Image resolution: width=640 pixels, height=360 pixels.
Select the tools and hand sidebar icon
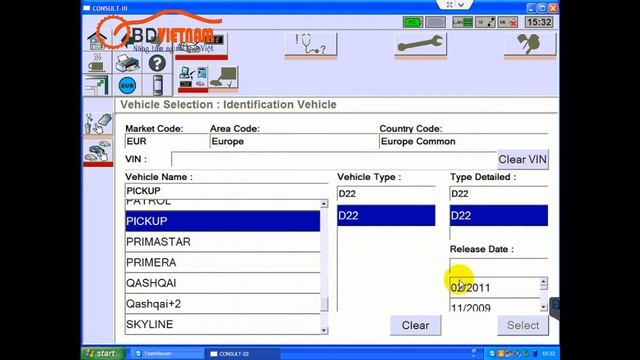98,124
